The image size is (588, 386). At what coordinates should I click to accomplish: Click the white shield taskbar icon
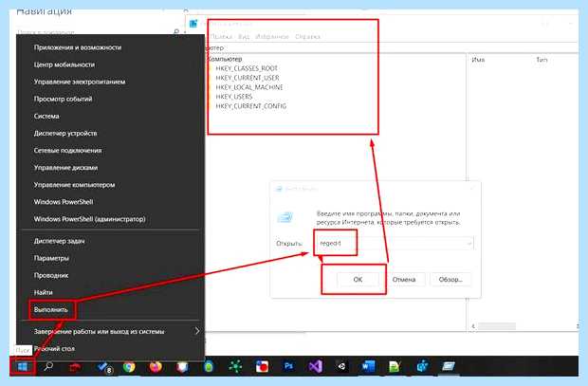pos(182,366)
